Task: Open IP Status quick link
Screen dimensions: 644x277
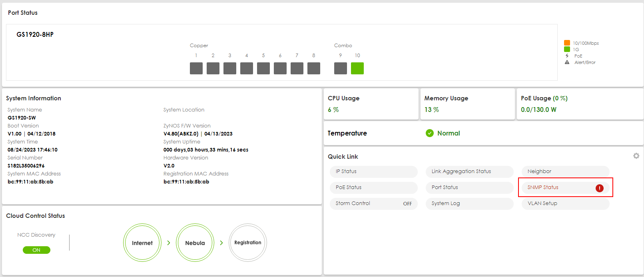Action: [373, 171]
